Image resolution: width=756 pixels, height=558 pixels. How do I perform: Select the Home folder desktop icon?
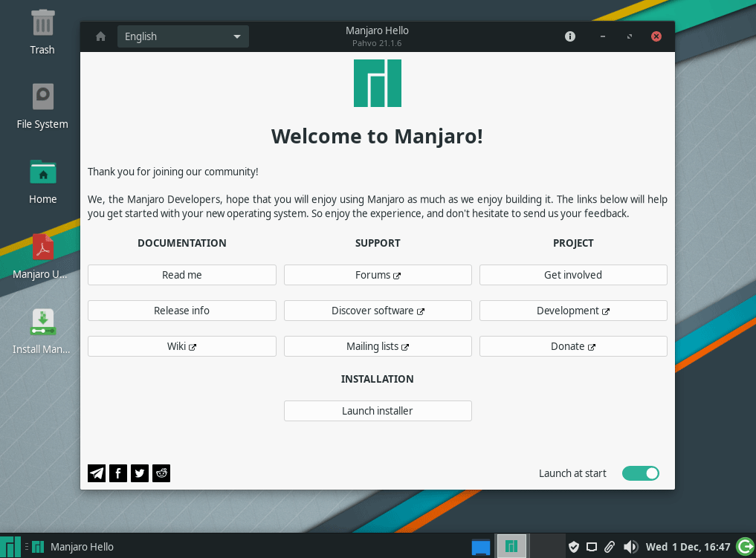pyautogui.click(x=42, y=182)
